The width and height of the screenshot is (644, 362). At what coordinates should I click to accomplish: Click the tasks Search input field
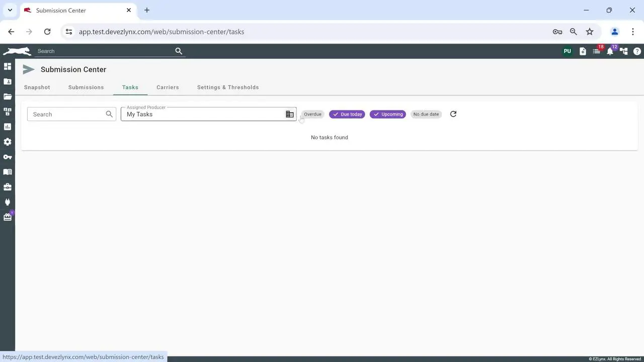[x=67, y=114]
